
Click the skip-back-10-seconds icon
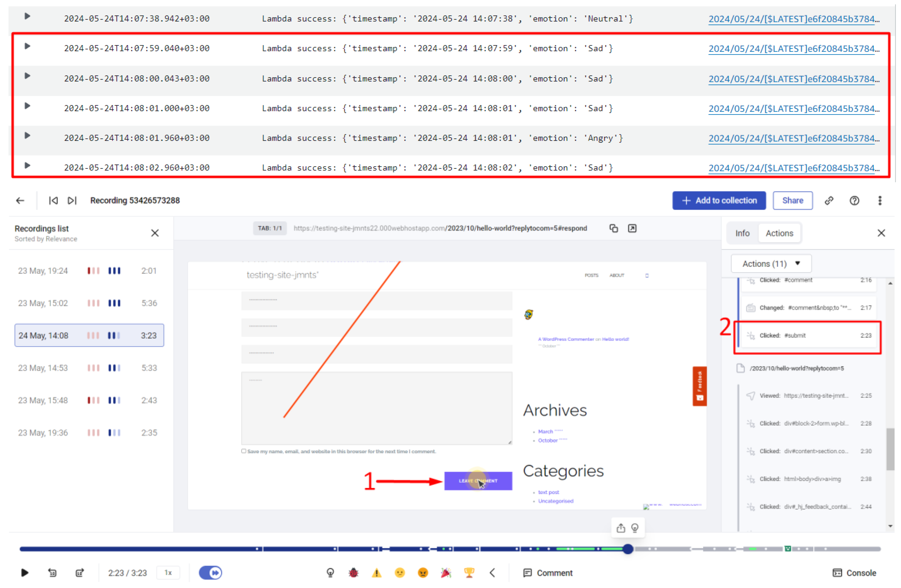pyautogui.click(x=52, y=573)
